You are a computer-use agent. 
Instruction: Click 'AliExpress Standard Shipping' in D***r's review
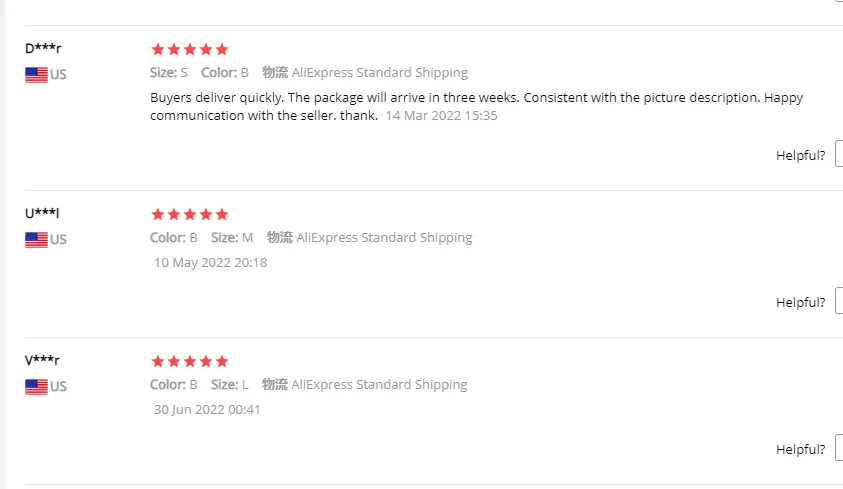[380, 73]
